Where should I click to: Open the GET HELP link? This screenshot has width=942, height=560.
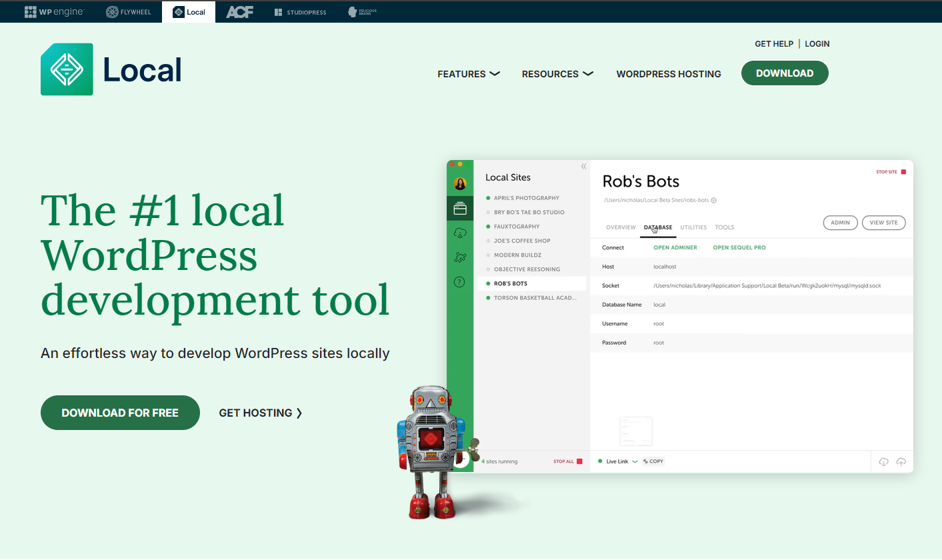774,44
